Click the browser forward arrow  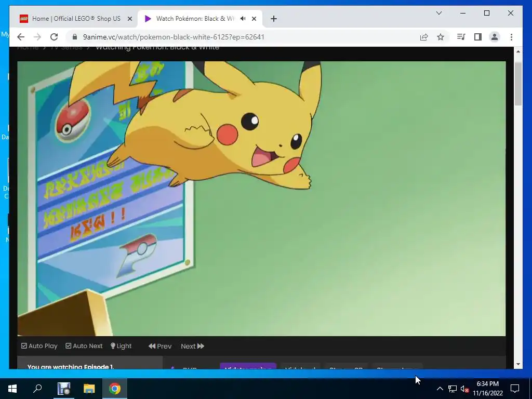coord(37,37)
